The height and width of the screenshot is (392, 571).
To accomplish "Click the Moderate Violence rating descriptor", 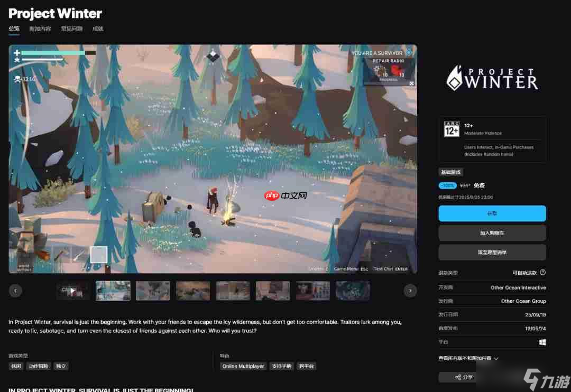I will tap(483, 133).
